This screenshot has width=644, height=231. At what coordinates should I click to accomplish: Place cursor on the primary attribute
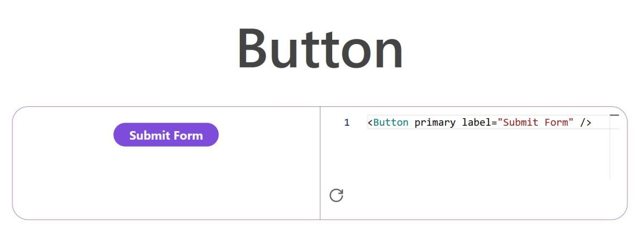pos(435,122)
